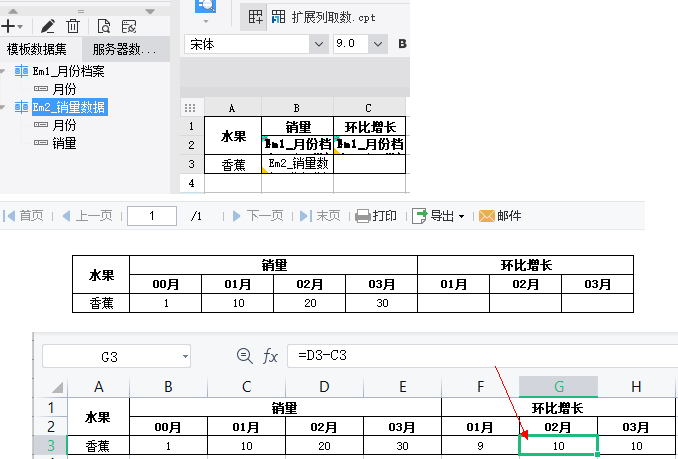The width and height of the screenshot is (678, 459).
Task: Open the 9.0 font size dropdown
Action: coord(377,44)
